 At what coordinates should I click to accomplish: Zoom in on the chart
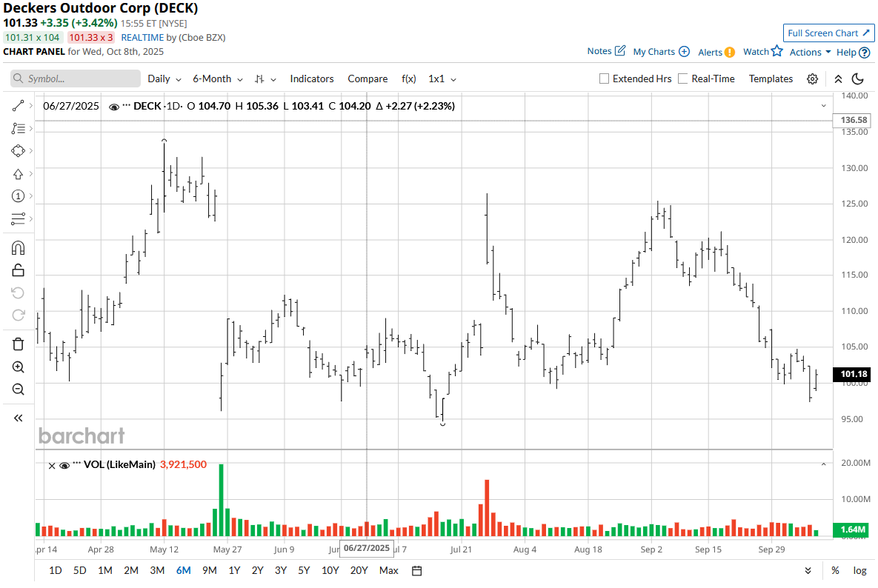pyautogui.click(x=18, y=367)
